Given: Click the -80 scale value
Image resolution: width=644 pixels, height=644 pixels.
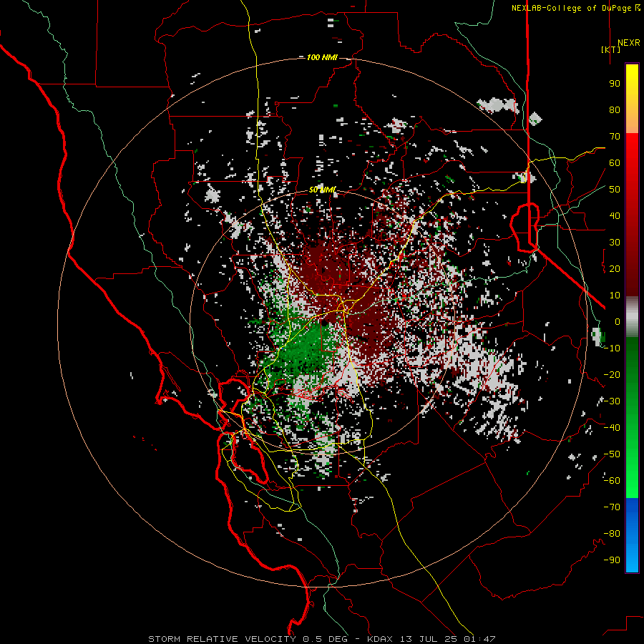Looking at the screenshot, I should click(x=612, y=534).
